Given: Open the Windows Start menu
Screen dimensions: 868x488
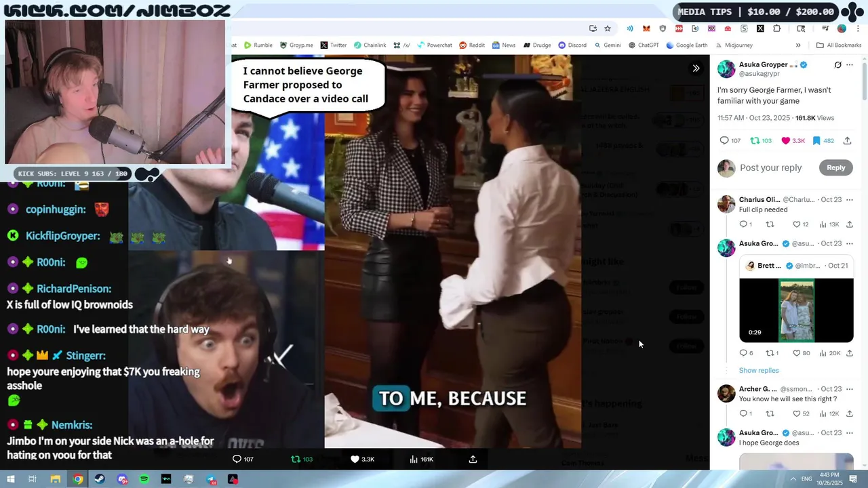Looking at the screenshot, I should click(10, 479).
